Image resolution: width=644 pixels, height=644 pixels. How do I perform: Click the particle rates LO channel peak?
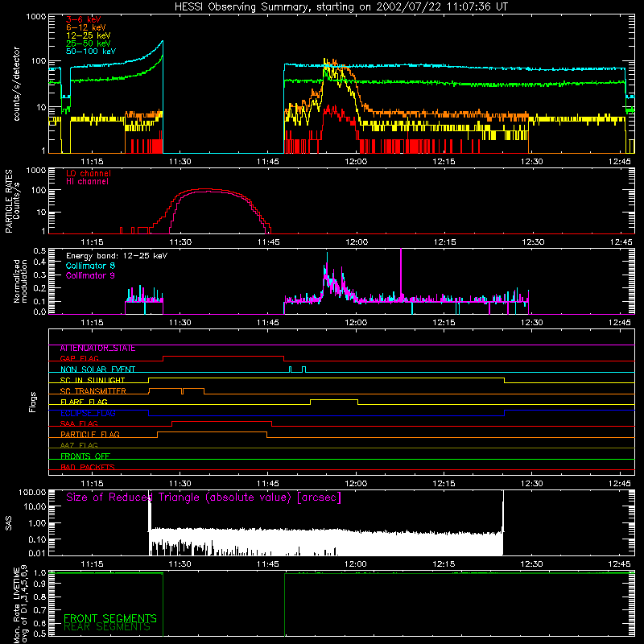[x=205, y=189]
